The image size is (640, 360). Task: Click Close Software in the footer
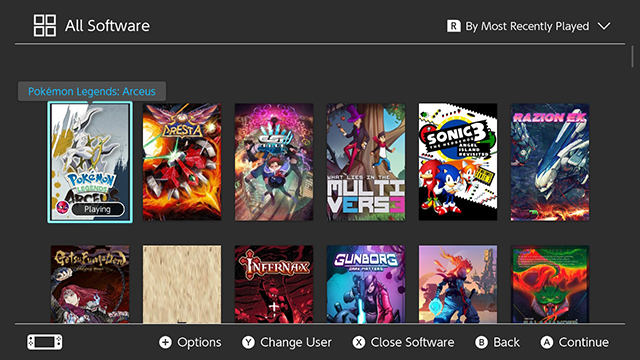(412, 342)
